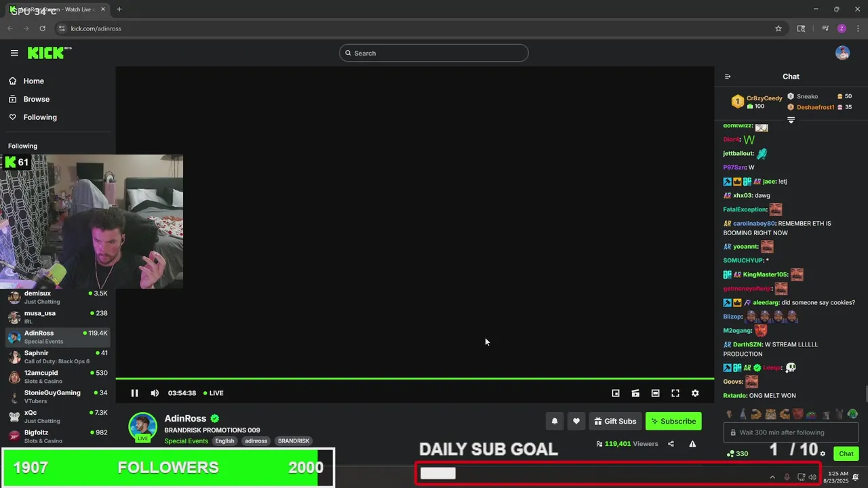Screen dimensions: 868x488
Task: Toggle the follow heart button
Action: 576,421
